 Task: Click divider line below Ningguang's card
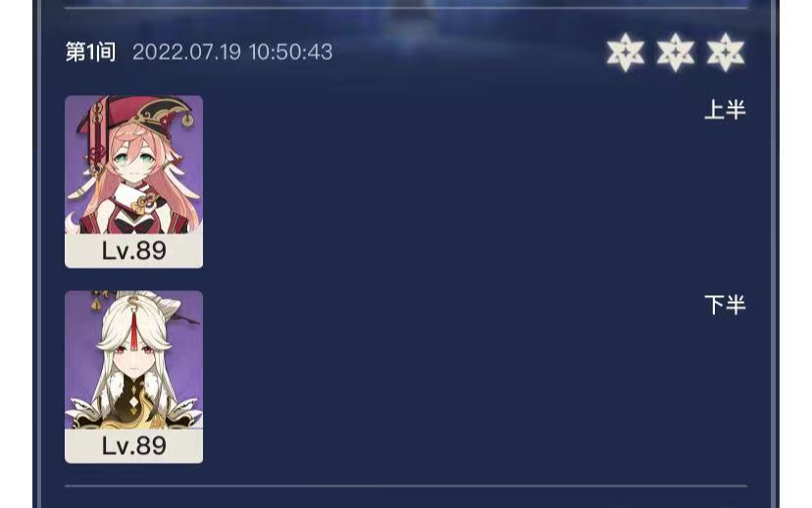tap(406, 486)
